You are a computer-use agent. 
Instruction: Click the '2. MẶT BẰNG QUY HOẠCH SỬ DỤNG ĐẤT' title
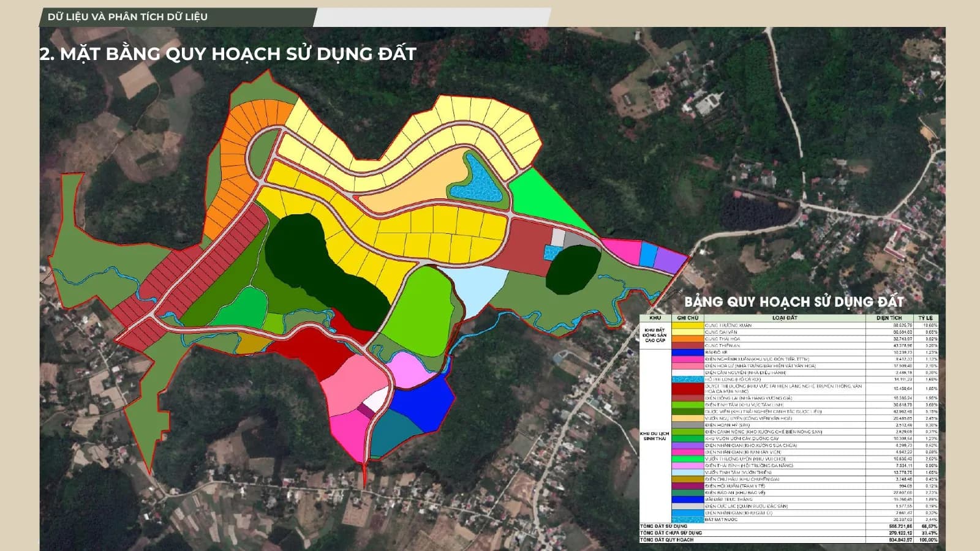(x=228, y=54)
